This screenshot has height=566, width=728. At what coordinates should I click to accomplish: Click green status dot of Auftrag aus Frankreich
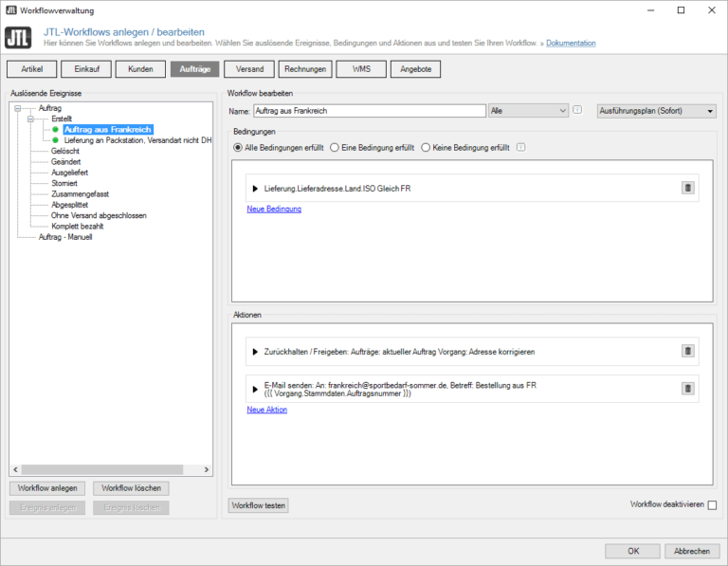(56, 130)
